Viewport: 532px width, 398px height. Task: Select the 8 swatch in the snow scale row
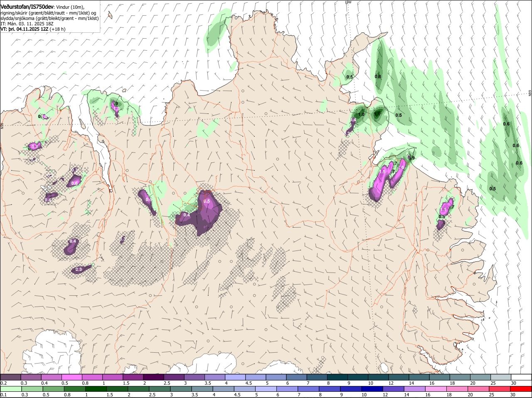(337, 377)
